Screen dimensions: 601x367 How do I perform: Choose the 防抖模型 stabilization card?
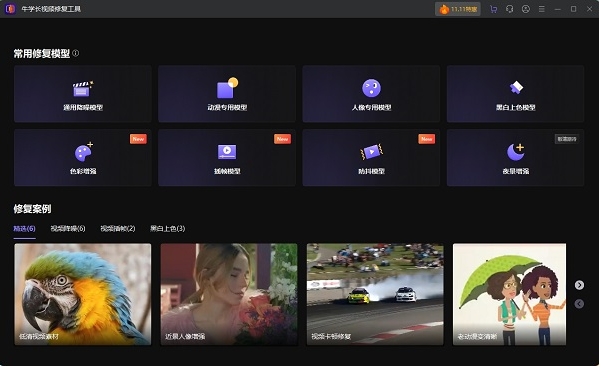coord(371,158)
